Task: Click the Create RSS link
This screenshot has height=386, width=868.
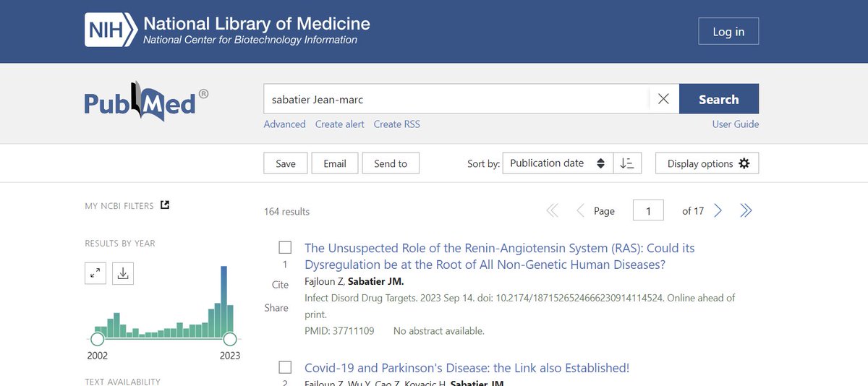Action: [x=396, y=124]
